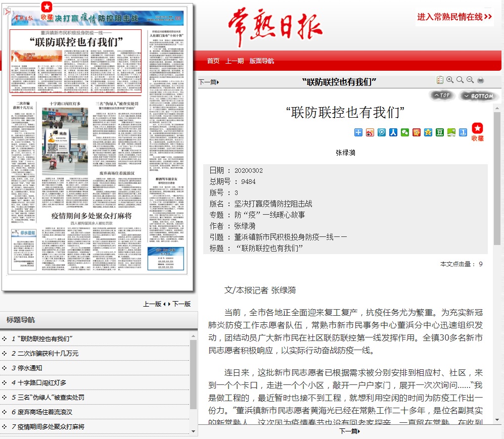Bookmark article with 收藏 beside share icons
Screen dimensions: 504x439
[477, 132]
